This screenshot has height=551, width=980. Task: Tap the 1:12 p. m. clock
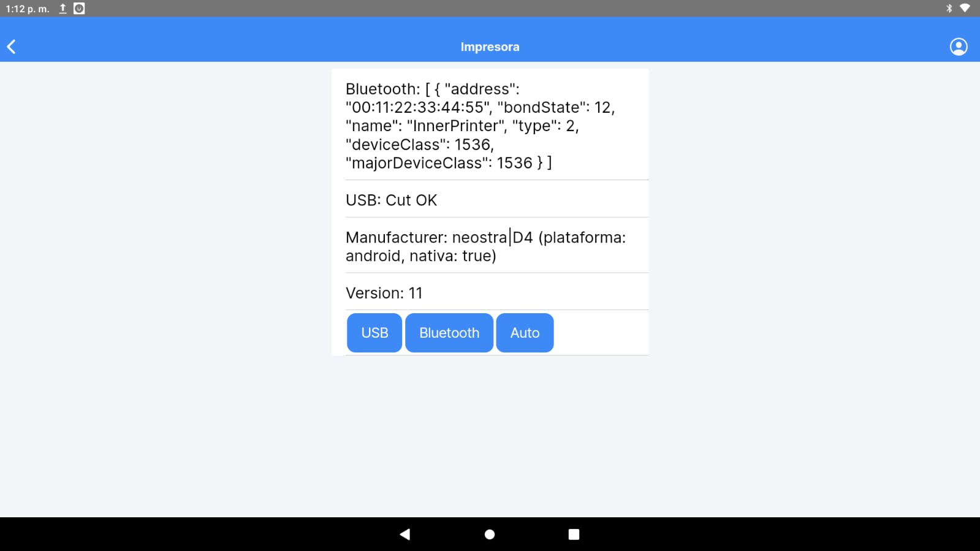(28, 9)
